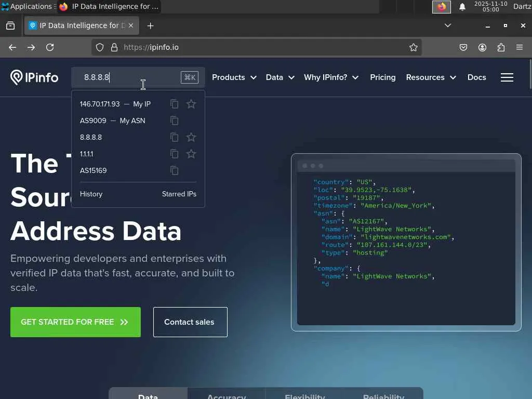
Task: Click the Firefox workspace indicator in panel
Action: coord(442,7)
